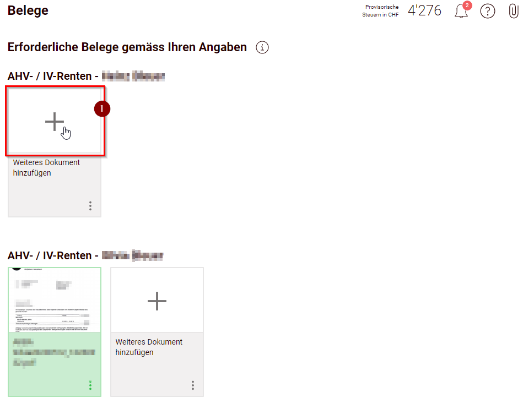Open green three-dot menu of uploaded document

(x=90, y=385)
